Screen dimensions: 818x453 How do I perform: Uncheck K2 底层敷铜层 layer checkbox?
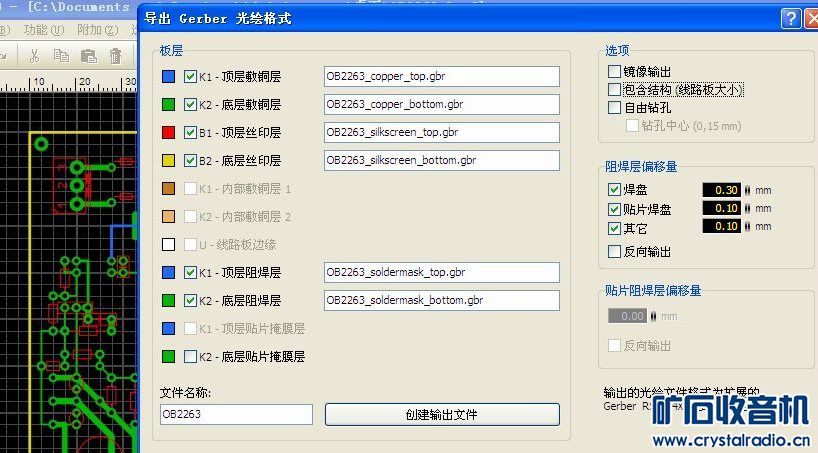(x=190, y=104)
